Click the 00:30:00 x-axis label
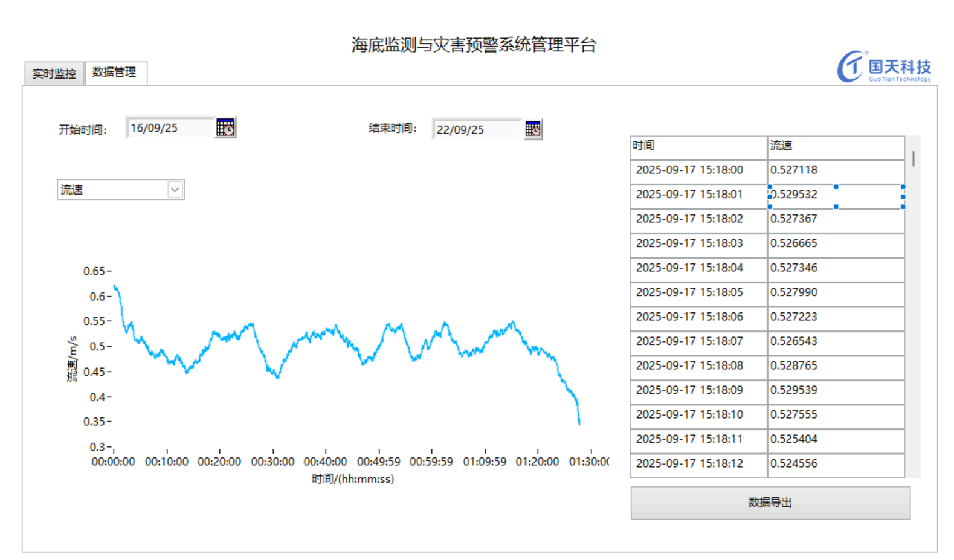This screenshot has height=560, width=954. point(272,462)
